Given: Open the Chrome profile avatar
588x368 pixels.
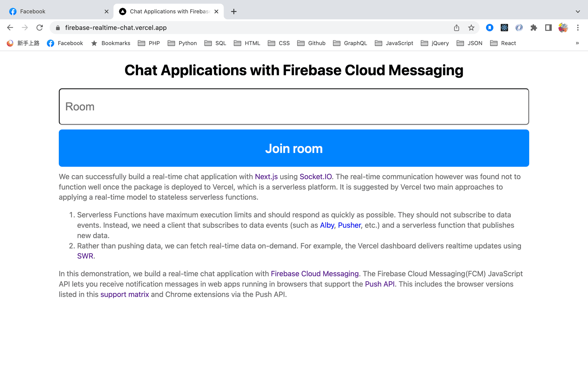Looking at the screenshot, I should (x=563, y=28).
